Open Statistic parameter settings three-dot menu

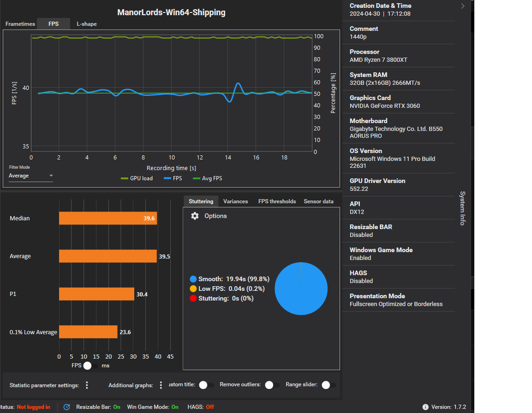(87, 385)
